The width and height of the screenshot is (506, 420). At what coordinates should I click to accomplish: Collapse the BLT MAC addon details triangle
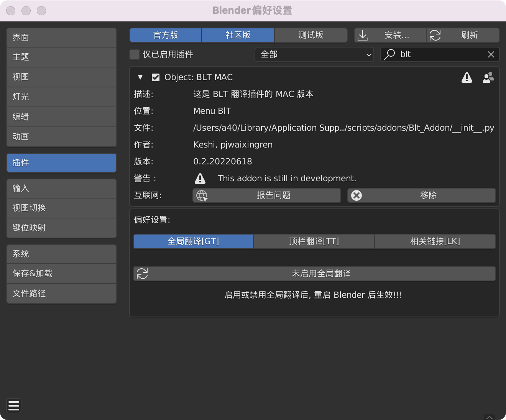140,77
